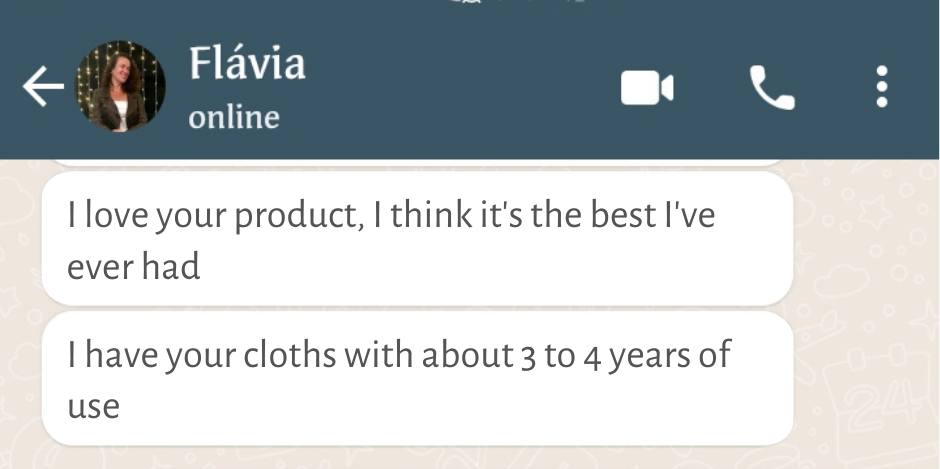This screenshot has height=469, width=940.
Task: Tap the partially visible message bubble at top
Action: [417, 161]
